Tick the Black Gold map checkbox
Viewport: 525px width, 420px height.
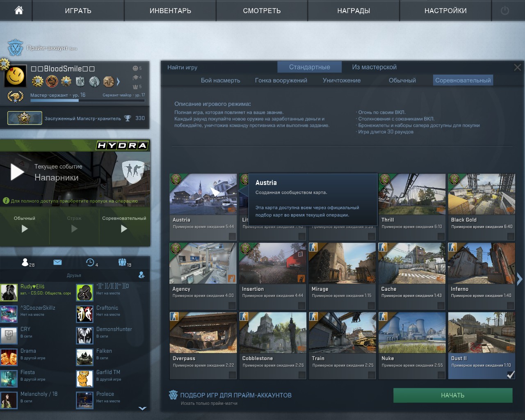point(511,236)
